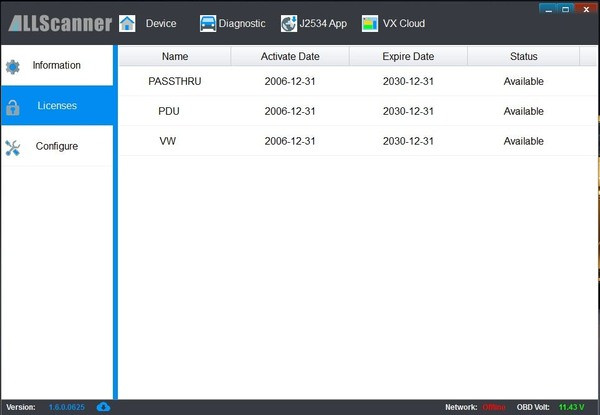Viewport: 600px width, 415px height.
Task: Select the Licenses sidebar tab
Action: (57, 106)
